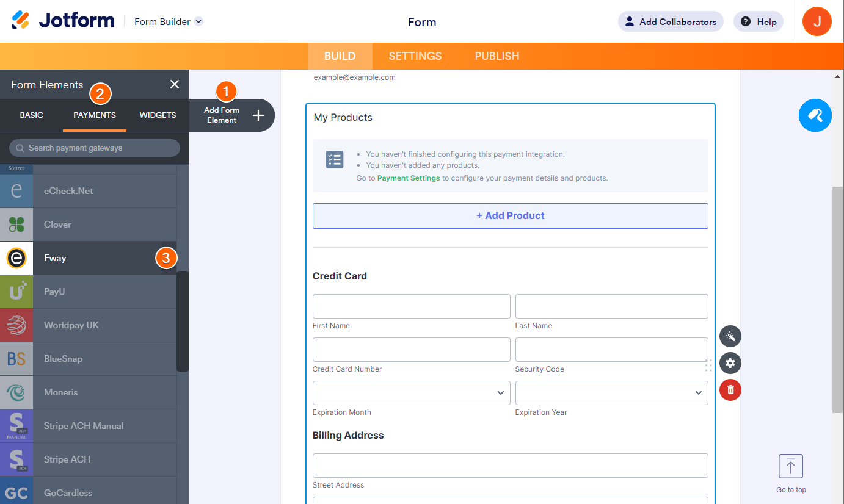
Task: Select the BASIC elements tab
Action: click(32, 115)
